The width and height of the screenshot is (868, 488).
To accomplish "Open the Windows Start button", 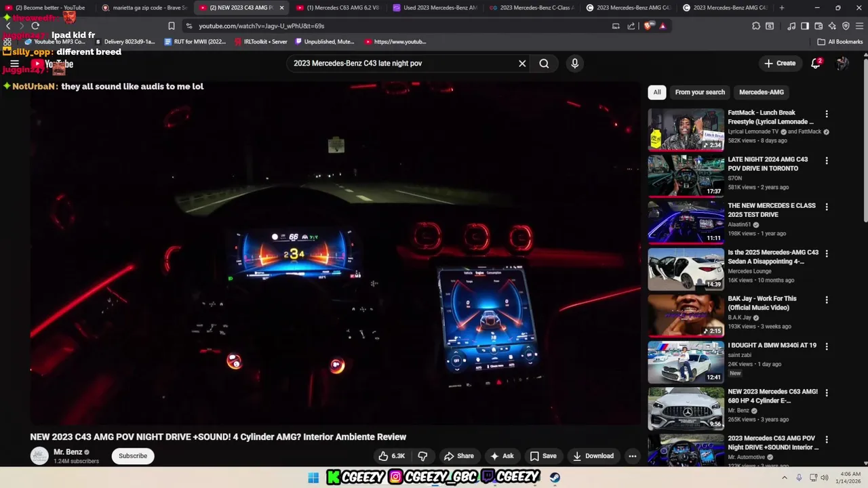I will click(313, 478).
